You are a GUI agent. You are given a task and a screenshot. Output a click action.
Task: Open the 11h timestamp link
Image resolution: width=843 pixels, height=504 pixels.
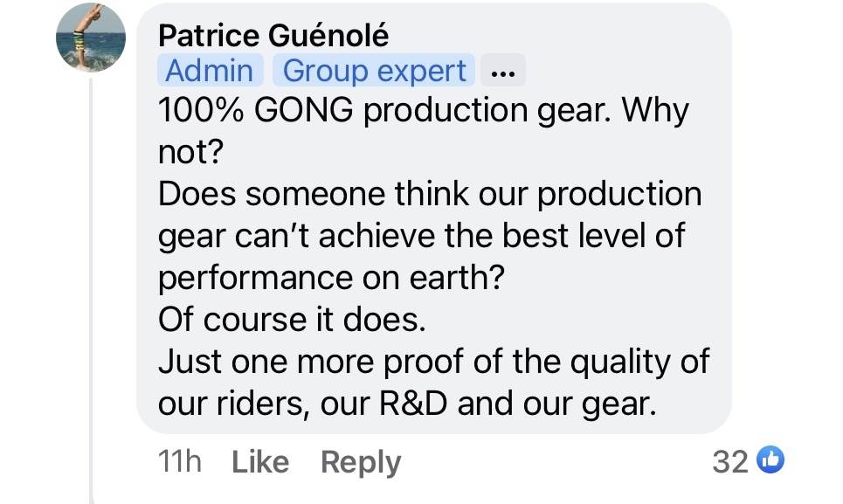pyautogui.click(x=181, y=461)
